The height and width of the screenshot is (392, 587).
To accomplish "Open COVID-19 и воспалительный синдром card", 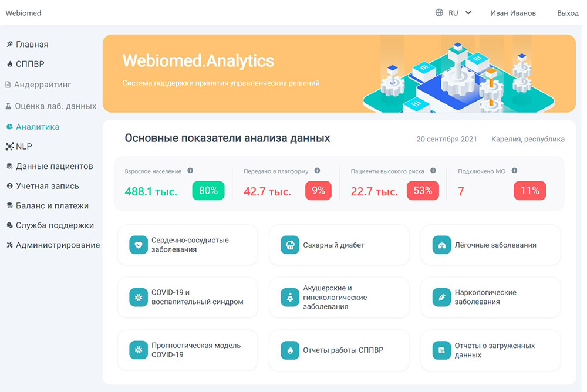I will pos(188,298).
